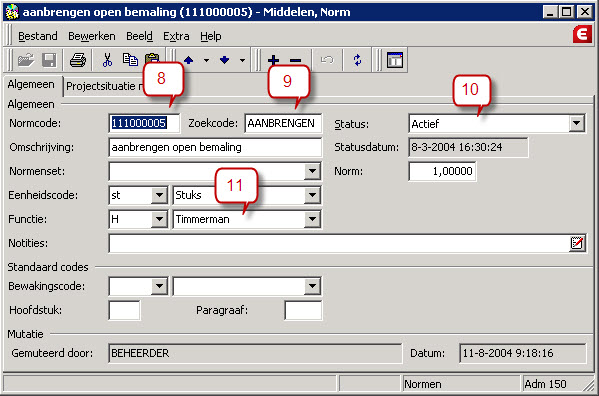The width and height of the screenshot is (599, 396).
Task: Expand the Eenheidscode 'st' dropdown
Action: [x=159, y=195]
